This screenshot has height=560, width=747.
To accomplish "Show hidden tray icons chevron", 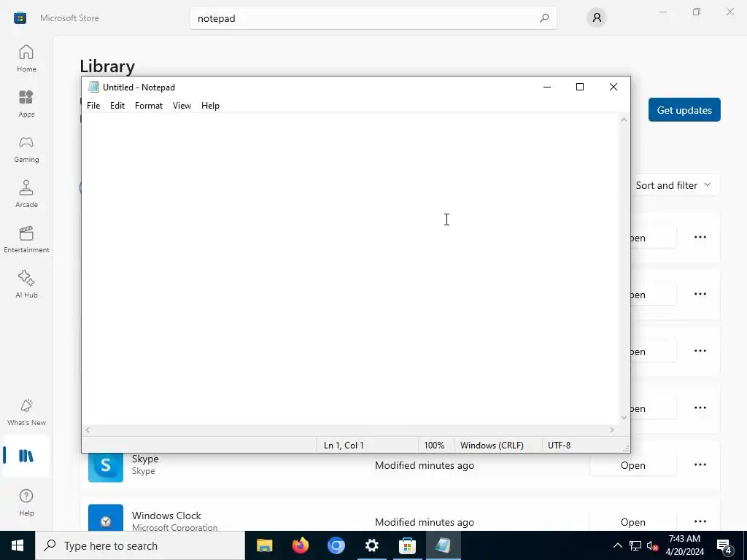I will point(617,545).
